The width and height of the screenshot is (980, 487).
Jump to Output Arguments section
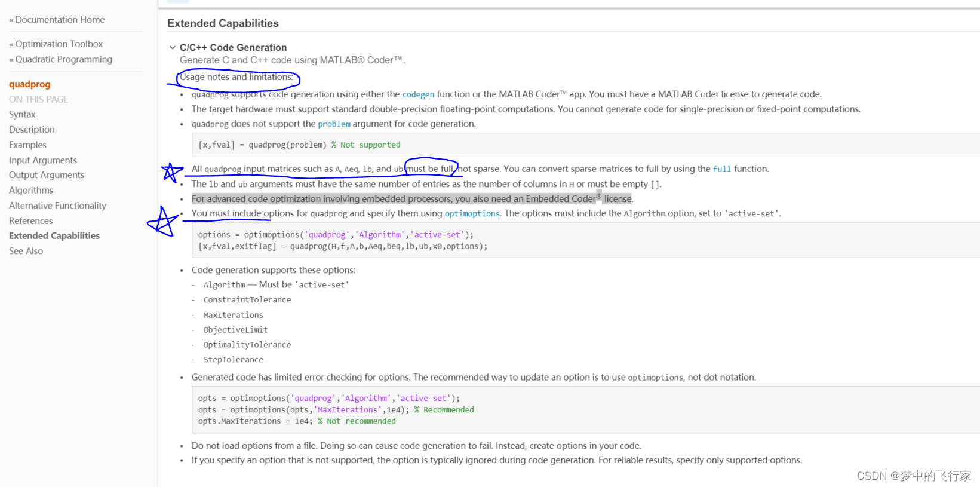point(47,175)
